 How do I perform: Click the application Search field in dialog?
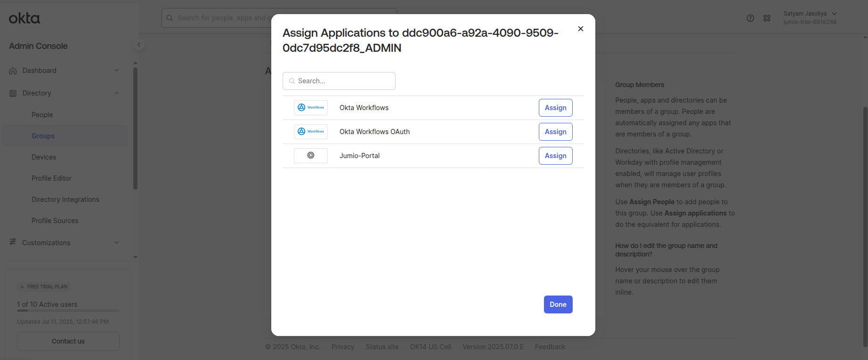(x=339, y=81)
